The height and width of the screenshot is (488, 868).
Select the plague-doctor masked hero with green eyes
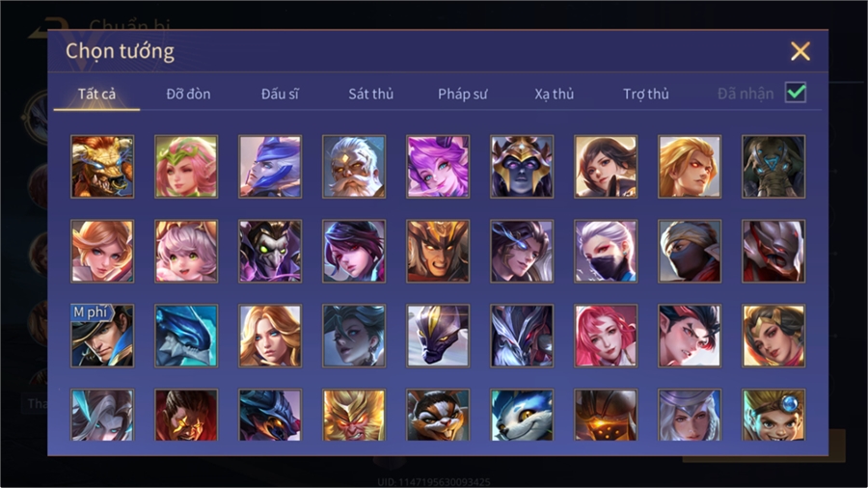click(x=270, y=251)
